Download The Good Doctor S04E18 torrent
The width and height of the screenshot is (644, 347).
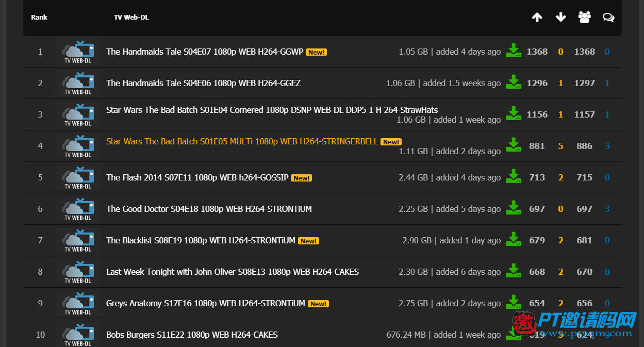click(x=513, y=208)
